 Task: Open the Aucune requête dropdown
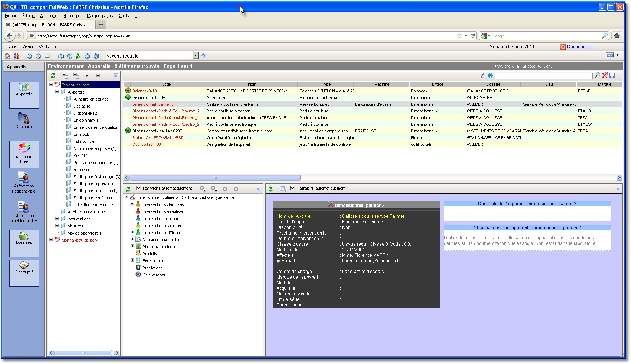196,56
